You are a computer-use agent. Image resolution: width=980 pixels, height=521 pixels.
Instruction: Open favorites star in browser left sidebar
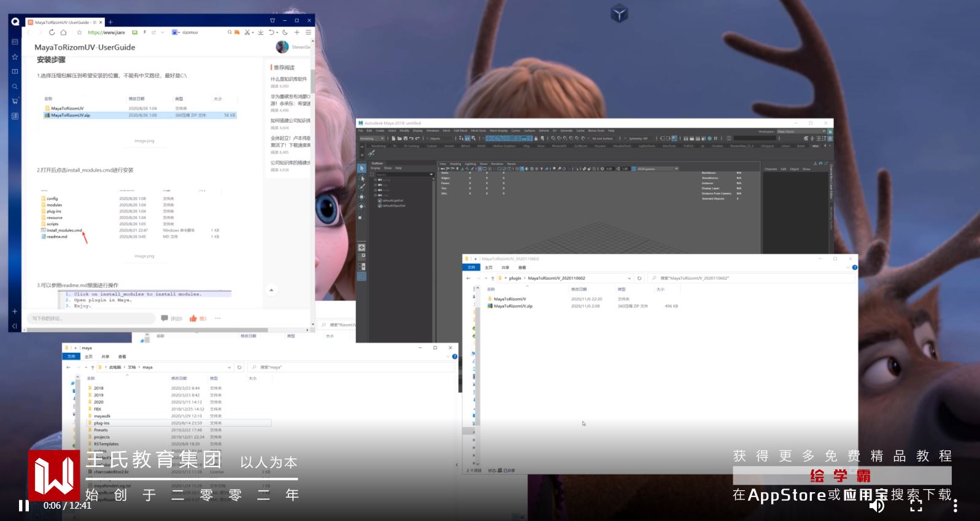pyautogui.click(x=15, y=56)
